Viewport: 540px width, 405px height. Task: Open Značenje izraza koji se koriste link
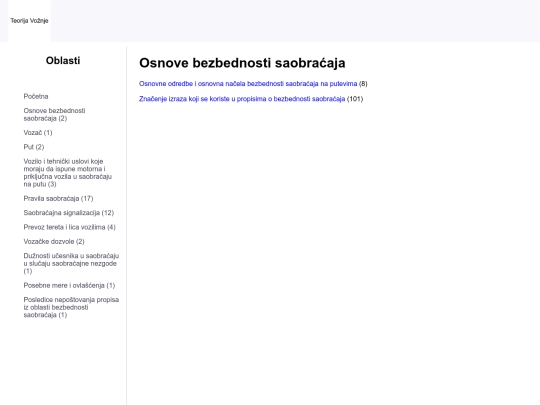[242, 99]
